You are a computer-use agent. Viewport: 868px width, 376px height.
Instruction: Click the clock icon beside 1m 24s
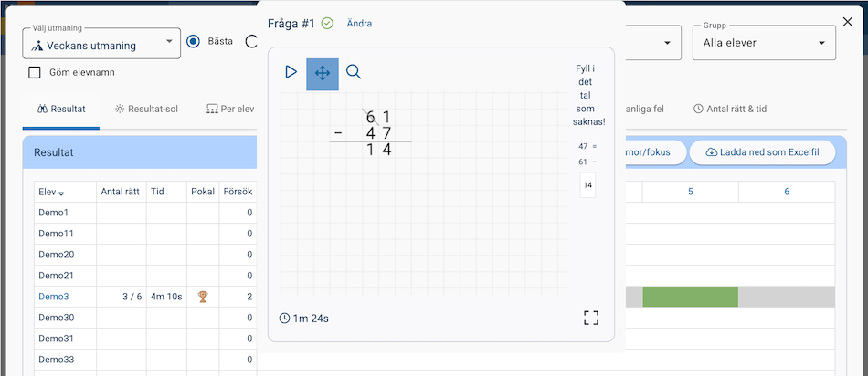[x=284, y=319]
